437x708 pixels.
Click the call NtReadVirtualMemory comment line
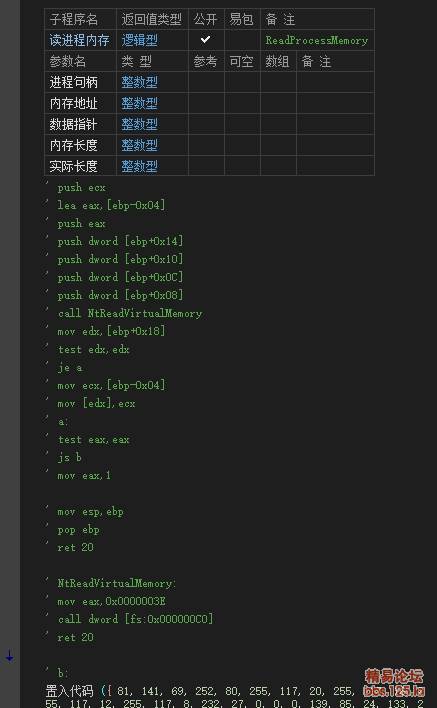pyautogui.click(x=130, y=313)
